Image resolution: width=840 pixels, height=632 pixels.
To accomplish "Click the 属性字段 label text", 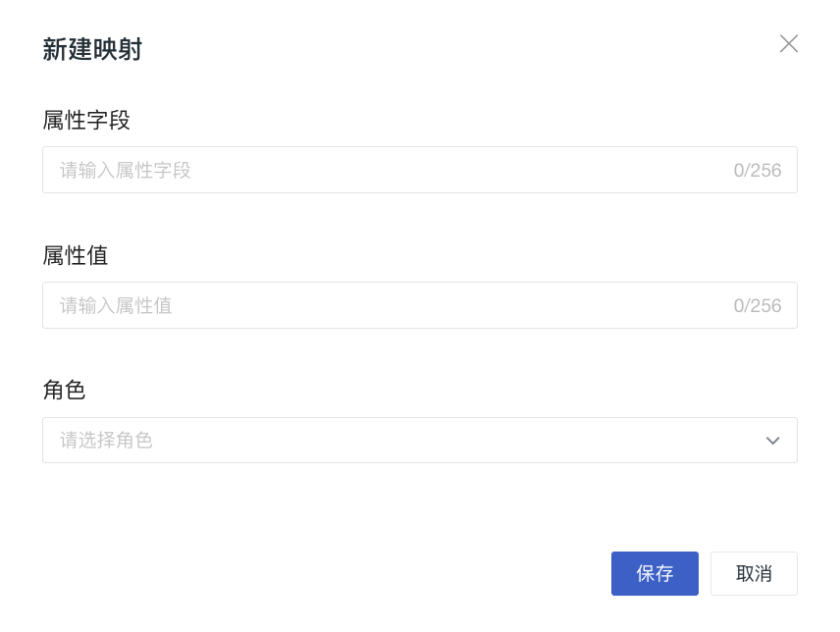I will coord(86,120).
